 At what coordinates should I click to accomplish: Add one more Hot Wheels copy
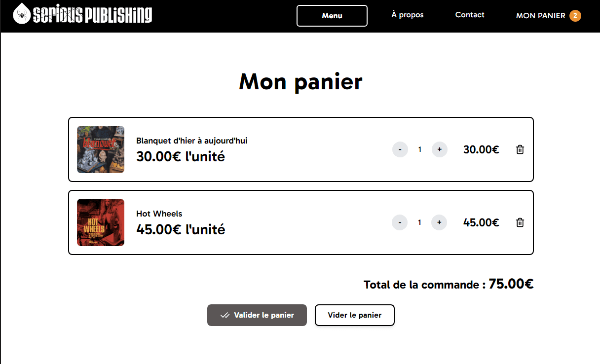[439, 222]
